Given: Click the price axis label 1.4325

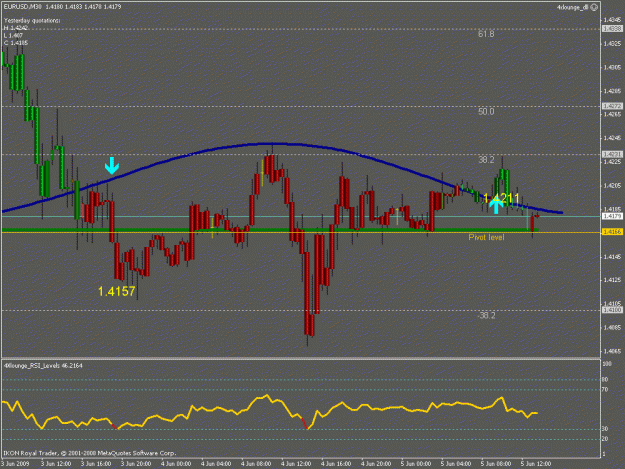Looking at the screenshot, I should pos(612,43).
